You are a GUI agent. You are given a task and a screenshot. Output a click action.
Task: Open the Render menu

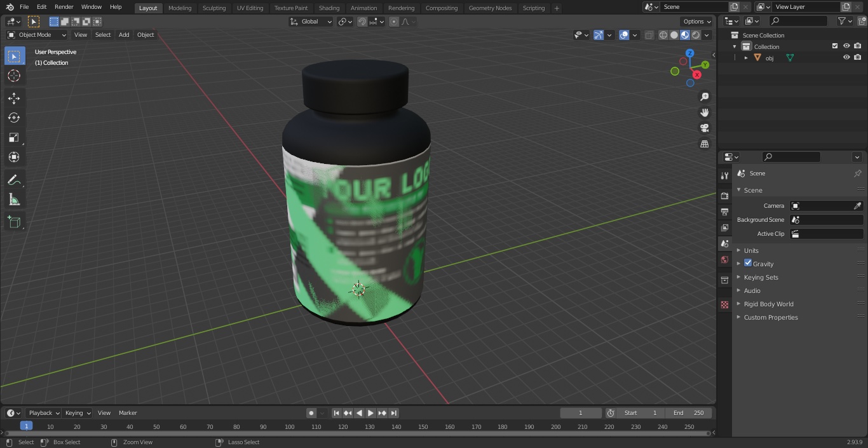click(64, 7)
